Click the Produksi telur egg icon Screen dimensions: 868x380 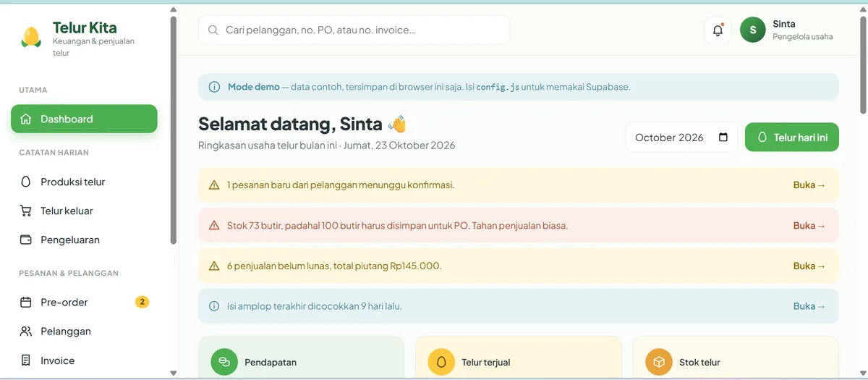26,182
